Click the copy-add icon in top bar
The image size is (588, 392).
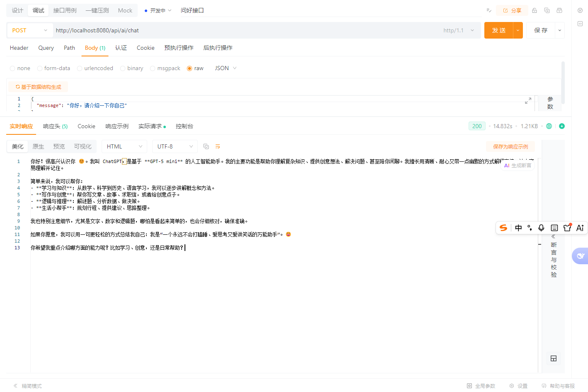click(x=547, y=10)
